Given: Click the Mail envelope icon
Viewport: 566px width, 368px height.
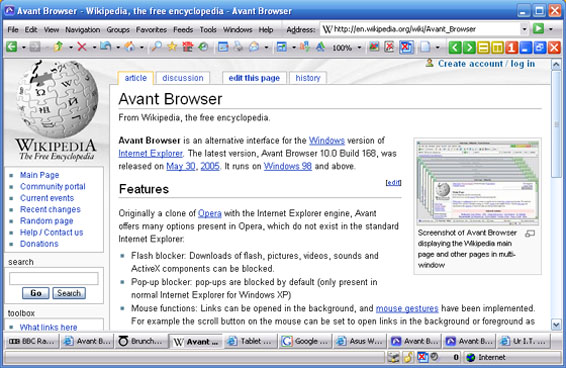Looking at the screenshot, I should [x=254, y=47].
